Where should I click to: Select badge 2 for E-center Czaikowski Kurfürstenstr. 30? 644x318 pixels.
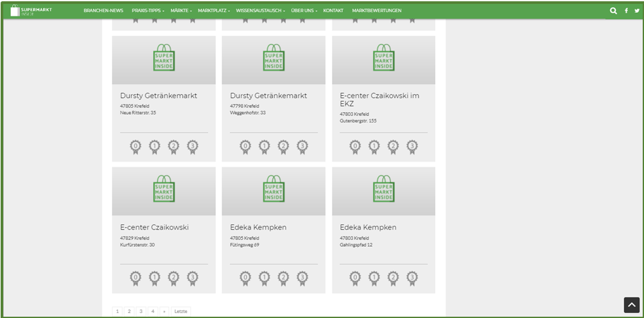[173, 278]
